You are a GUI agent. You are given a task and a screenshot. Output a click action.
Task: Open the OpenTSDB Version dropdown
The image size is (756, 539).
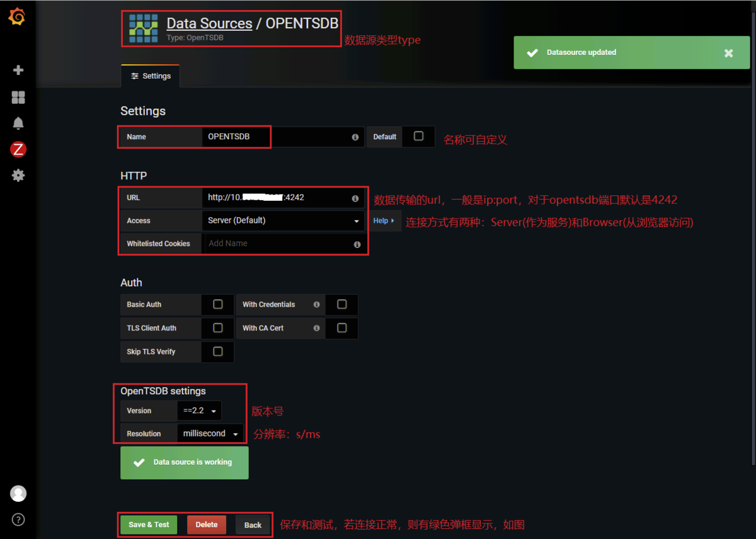point(199,411)
